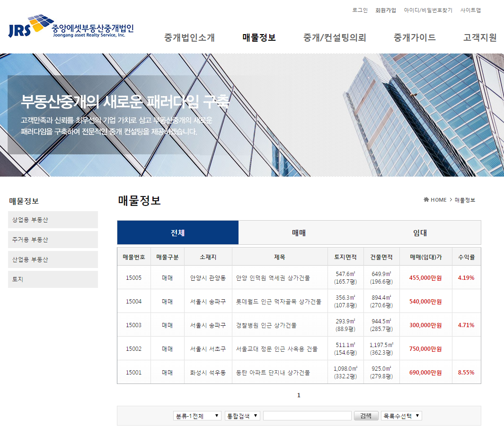Open 중개법인소개 in the main menu

(189, 38)
